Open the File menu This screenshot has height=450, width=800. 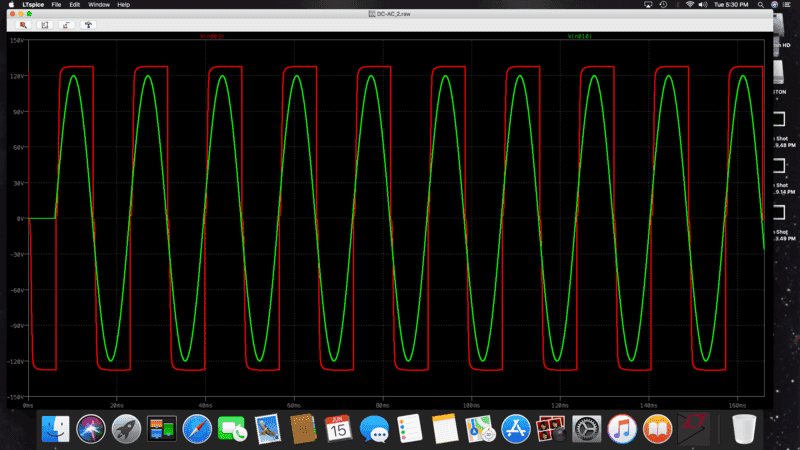56,5
